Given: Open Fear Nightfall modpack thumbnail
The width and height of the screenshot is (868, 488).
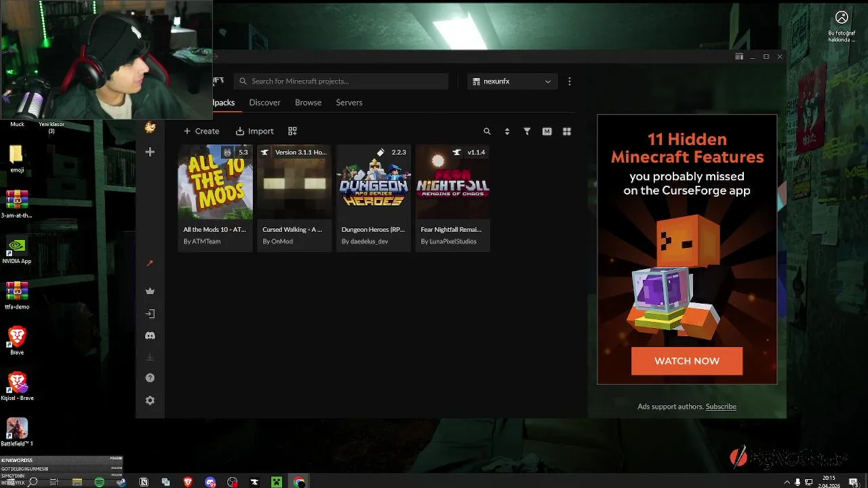Looking at the screenshot, I should click(452, 182).
